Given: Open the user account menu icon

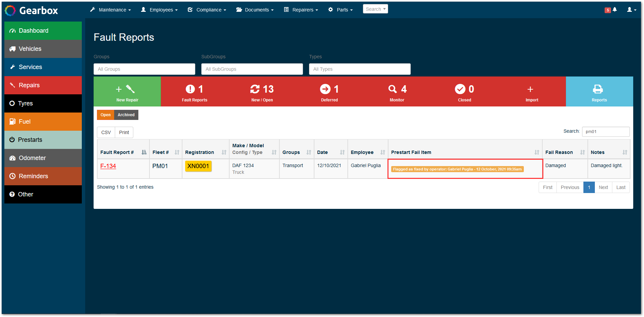Looking at the screenshot, I should tap(631, 10).
